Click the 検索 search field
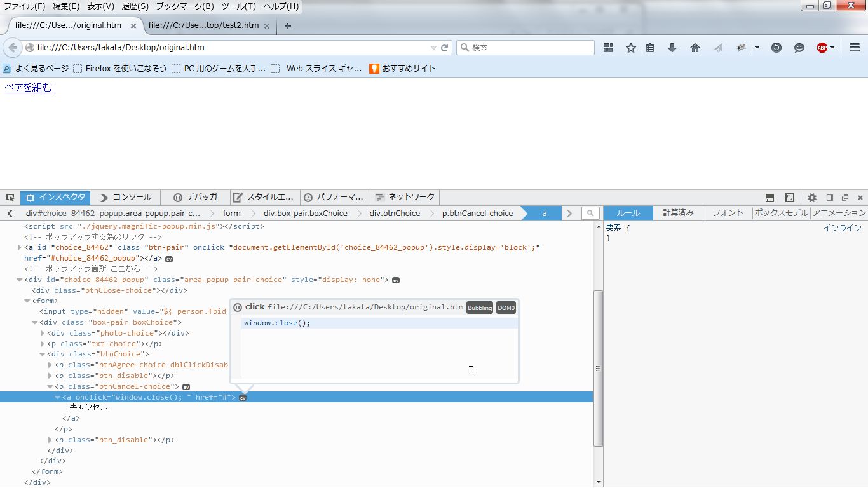 coord(526,48)
